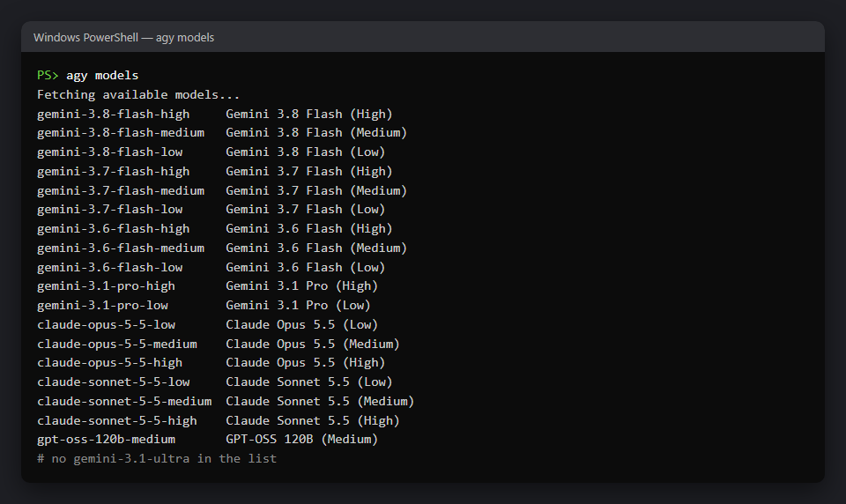Select the 'claude-sonnet-5-5-high' model ID

[117, 421]
